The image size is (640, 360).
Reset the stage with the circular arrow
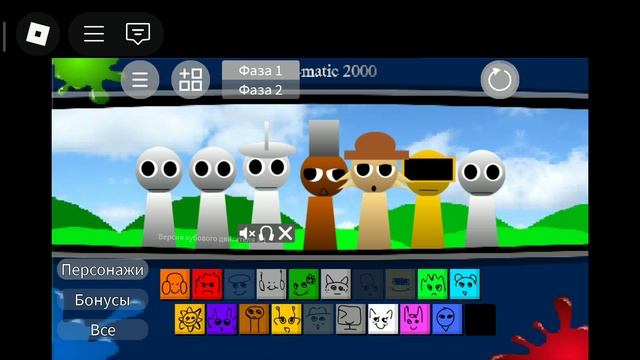click(x=500, y=80)
